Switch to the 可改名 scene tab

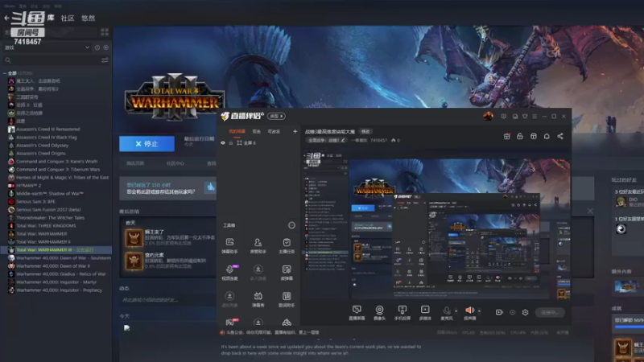tap(274, 131)
